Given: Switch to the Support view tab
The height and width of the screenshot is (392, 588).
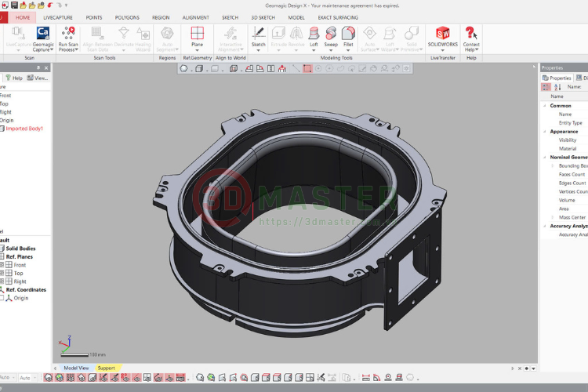Looking at the screenshot, I should [x=106, y=368].
